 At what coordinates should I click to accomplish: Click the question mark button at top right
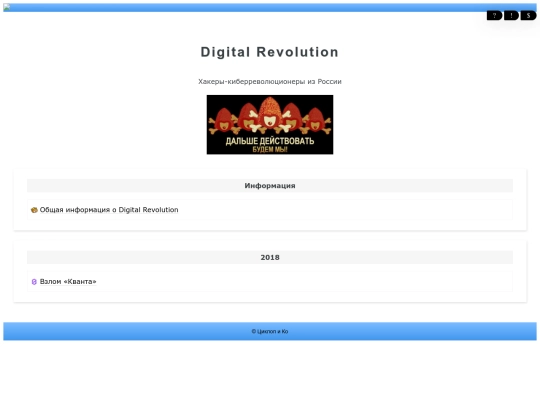[x=494, y=15]
